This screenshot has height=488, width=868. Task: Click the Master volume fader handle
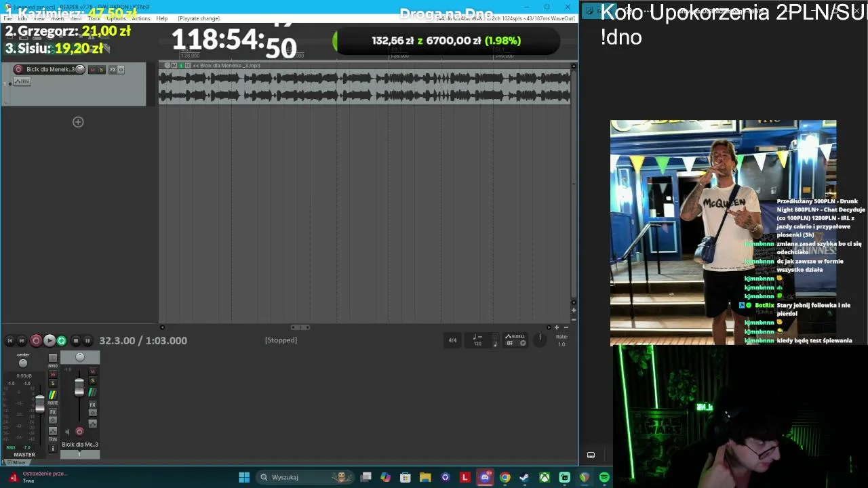[40, 404]
